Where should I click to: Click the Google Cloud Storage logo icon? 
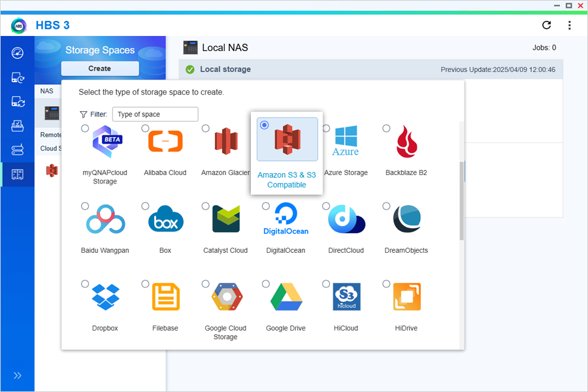[227, 297]
